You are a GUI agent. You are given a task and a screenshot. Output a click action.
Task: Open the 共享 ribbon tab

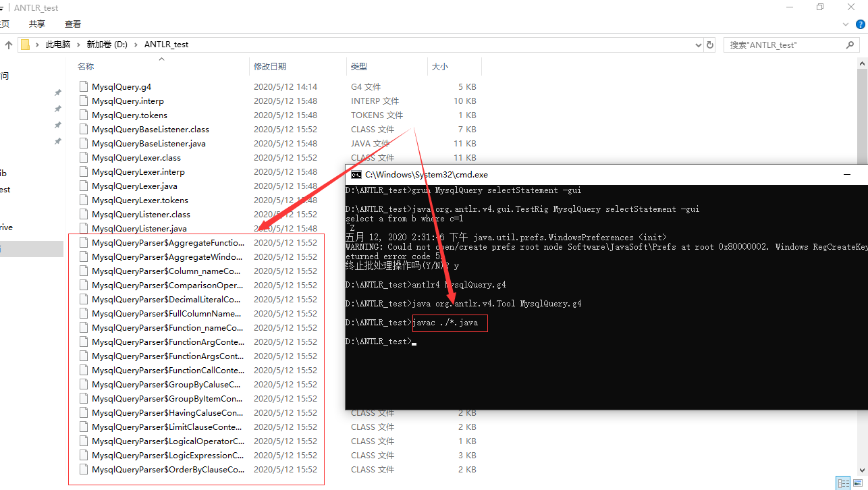click(x=37, y=24)
